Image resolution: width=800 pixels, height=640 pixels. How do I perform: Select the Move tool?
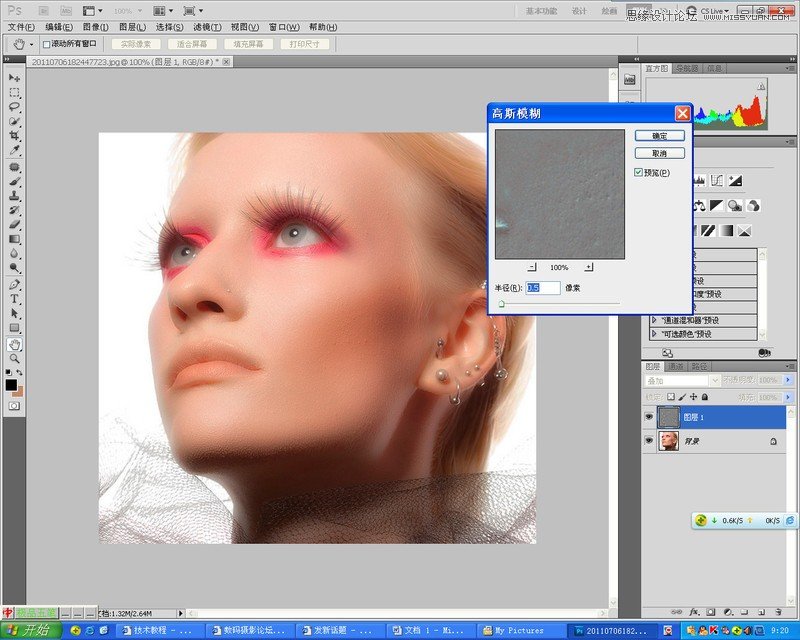click(13, 76)
